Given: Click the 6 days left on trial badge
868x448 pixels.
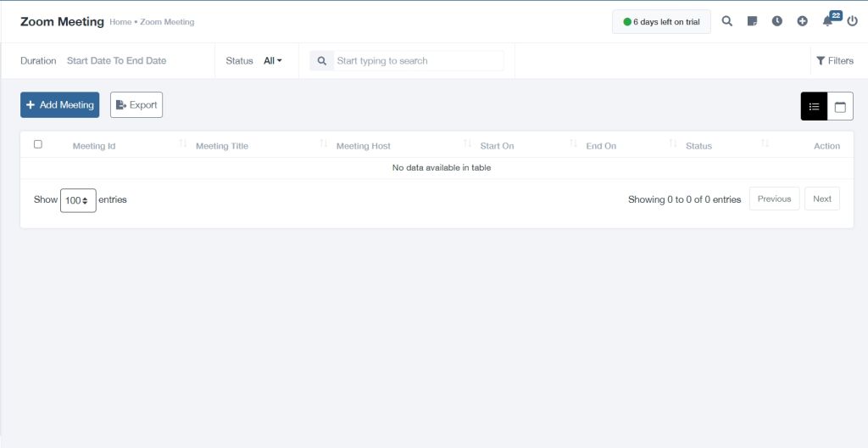Looking at the screenshot, I should [x=661, y=21].
